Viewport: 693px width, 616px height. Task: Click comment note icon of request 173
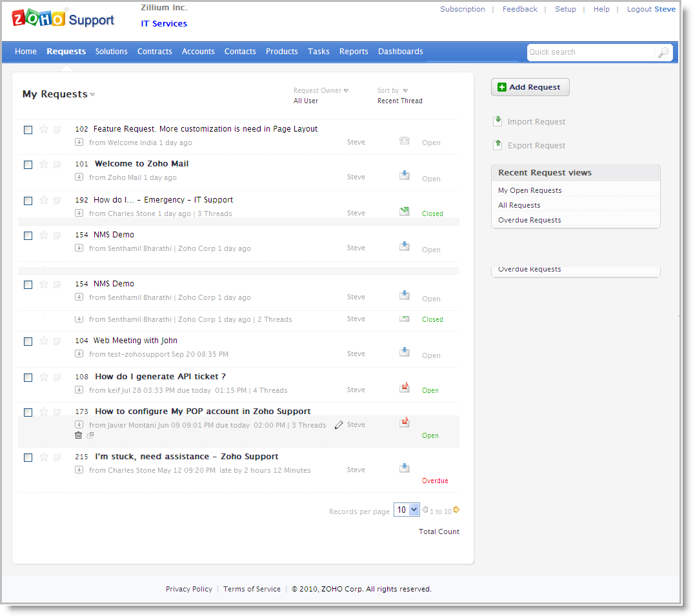coord(57,412)
